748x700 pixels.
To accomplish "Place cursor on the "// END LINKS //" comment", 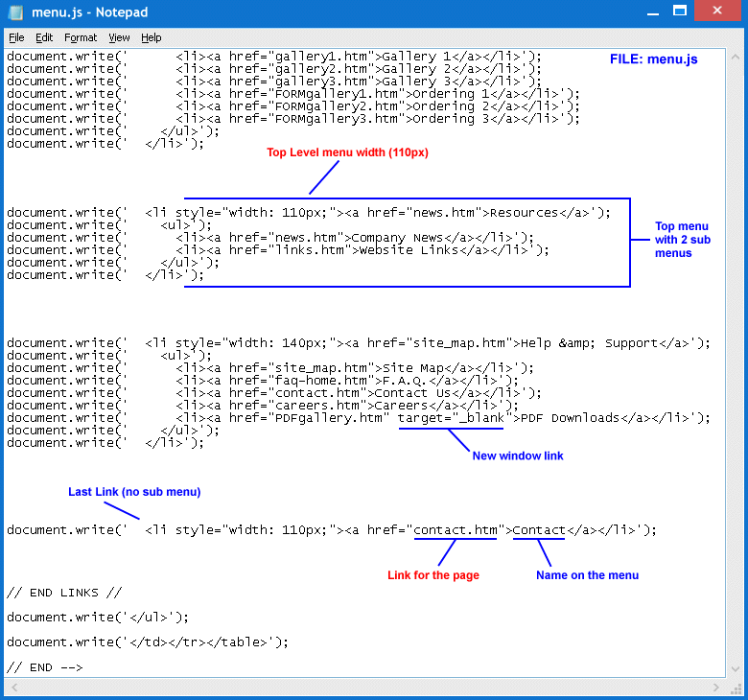I will (x=64, y=593).
